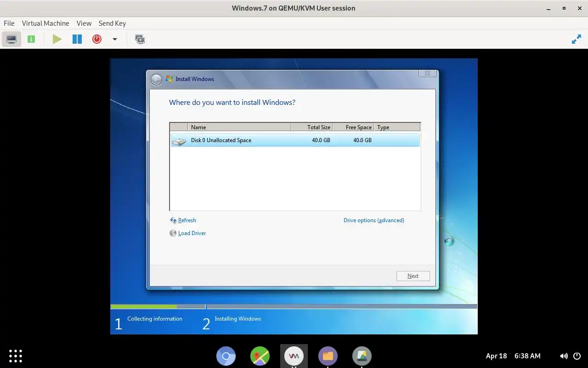The height and width of the screenshot is (368, 588).
Task: Power on the virtual machine
Action: (x=57, y=39)
